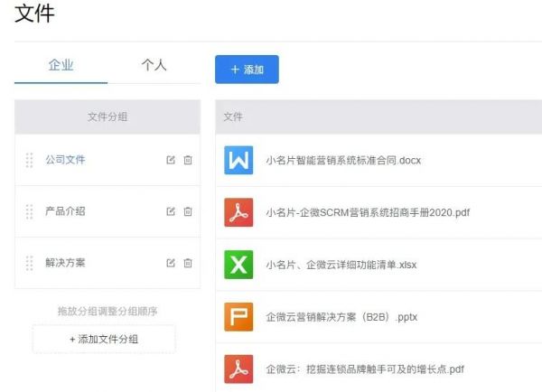Click the drag handle beside 公司文件
The width and height of the screenshot is (542, 392).
click(29, 160)
